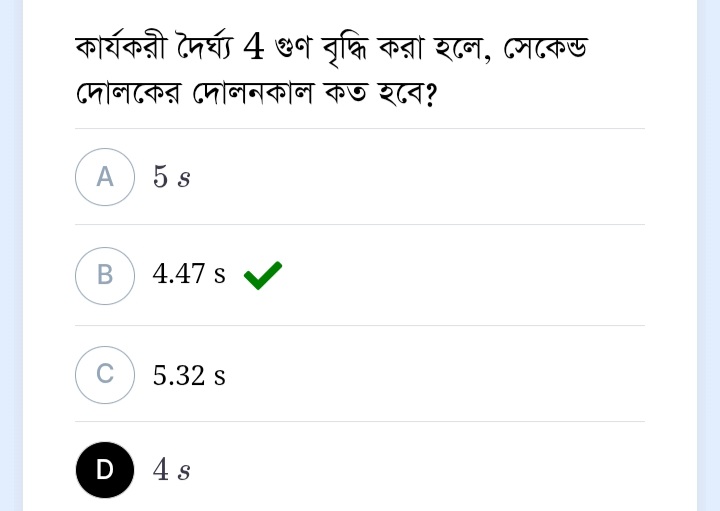Screen dimensions: 720x511
Task: Select the letter A option circle
Action: tap(105, 177)
